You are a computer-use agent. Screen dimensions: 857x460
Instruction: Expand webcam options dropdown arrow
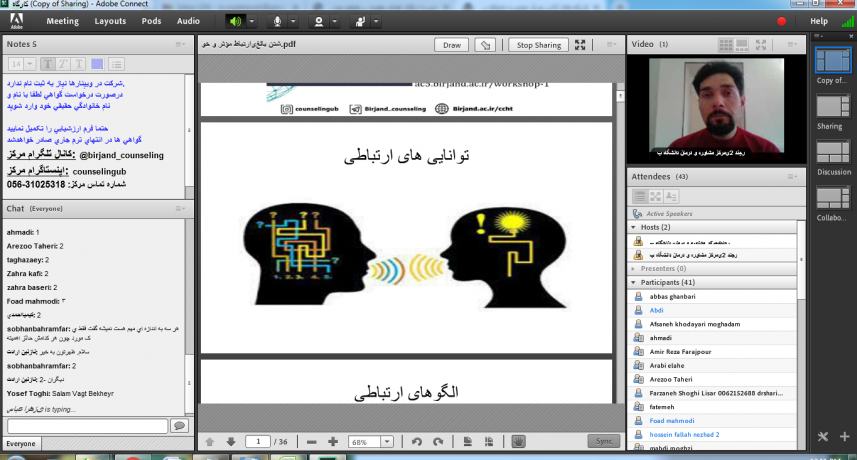pyautogui.click(x=334, y=21)
